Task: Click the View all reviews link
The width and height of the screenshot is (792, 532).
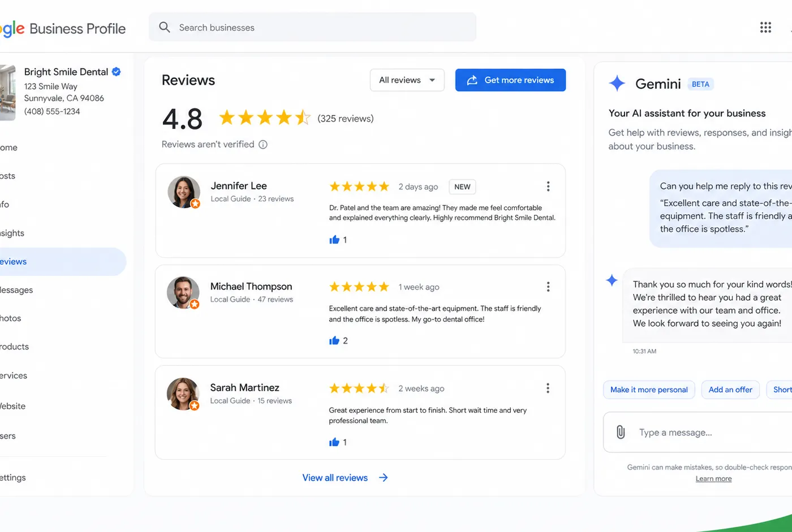Action: pos(335,478)
